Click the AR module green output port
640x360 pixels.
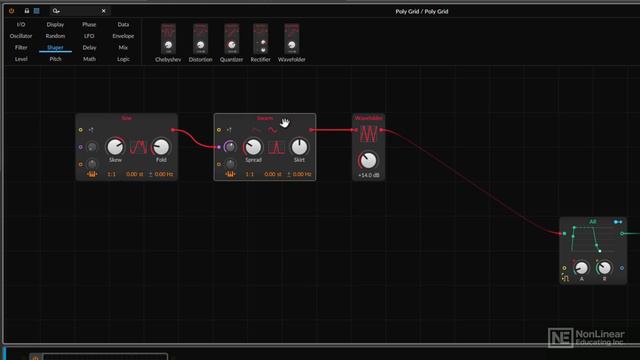click(x=622, y=233)
